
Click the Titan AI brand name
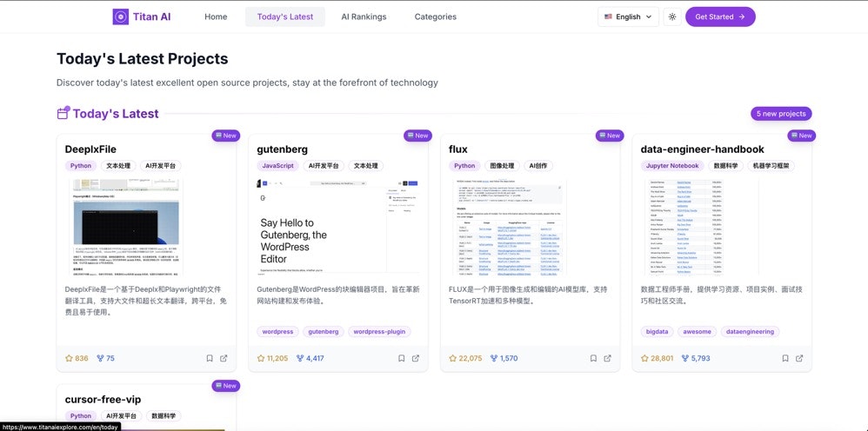pos(151,17)
